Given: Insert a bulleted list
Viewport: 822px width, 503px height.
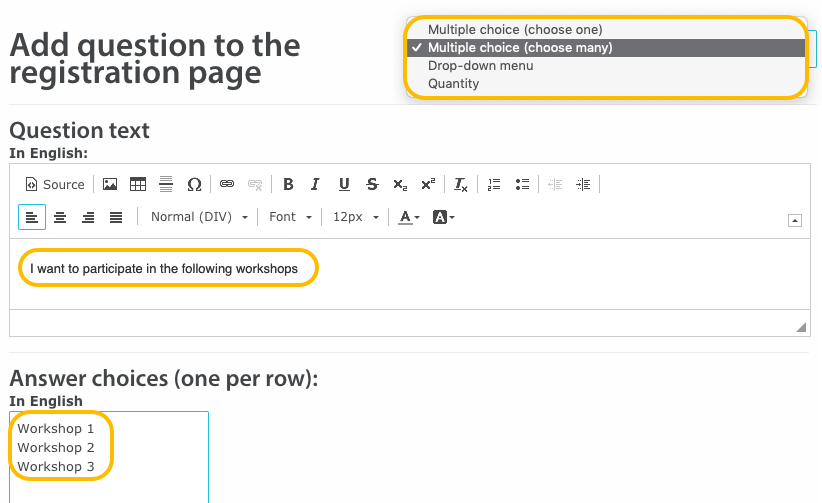Looking at the screenshot, I should pos(521,184).
